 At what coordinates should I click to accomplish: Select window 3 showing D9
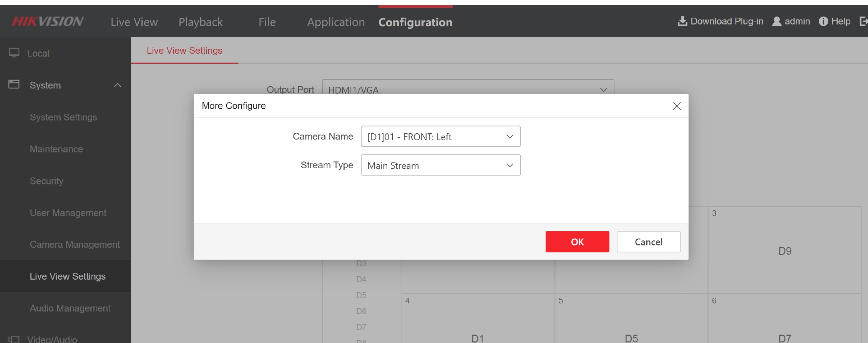(x=784, y=250)
